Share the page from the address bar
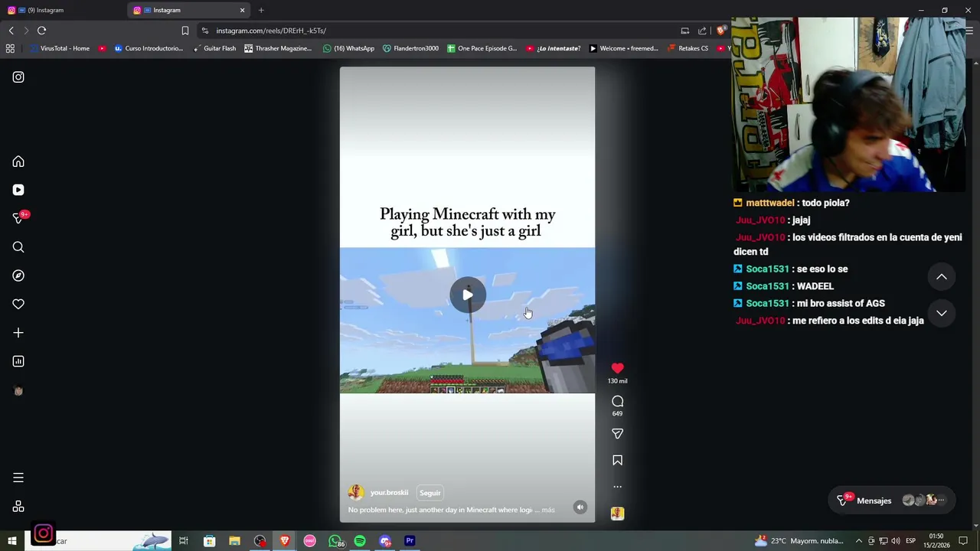The image size is (980, 551). click(x=702, y=31)
